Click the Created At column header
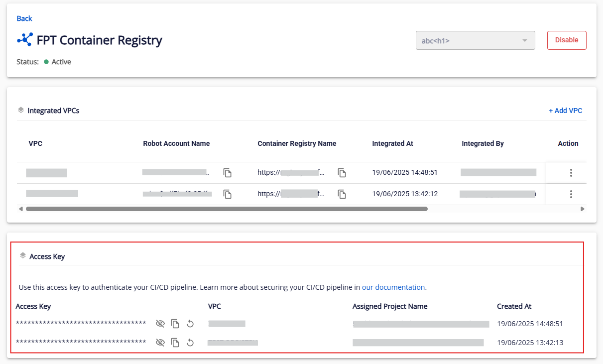 pyautogui.click(x=514, y=306)
